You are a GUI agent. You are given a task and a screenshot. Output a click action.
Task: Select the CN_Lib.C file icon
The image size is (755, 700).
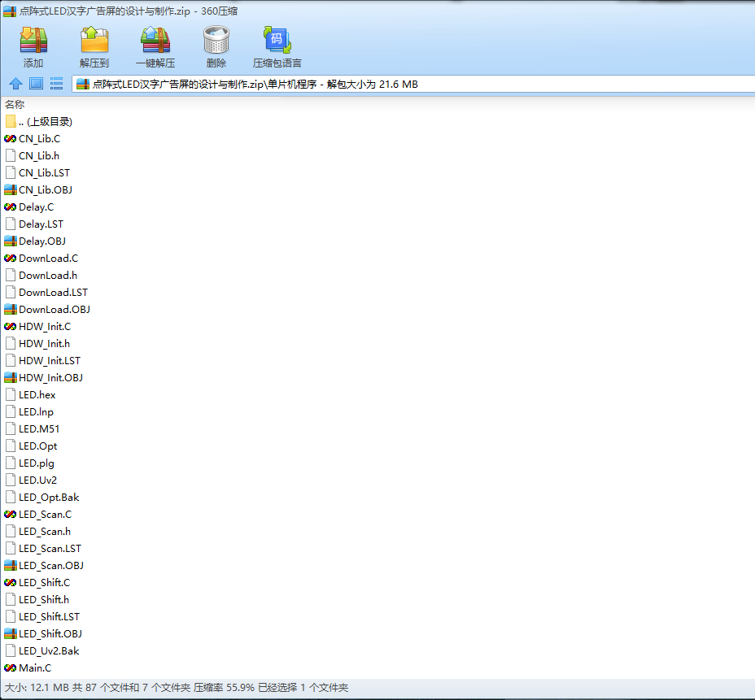coord(10,138)
